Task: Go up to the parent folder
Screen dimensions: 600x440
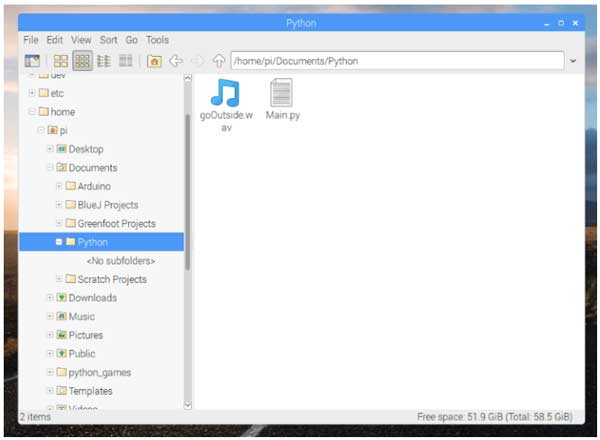Action: (218, 61)
